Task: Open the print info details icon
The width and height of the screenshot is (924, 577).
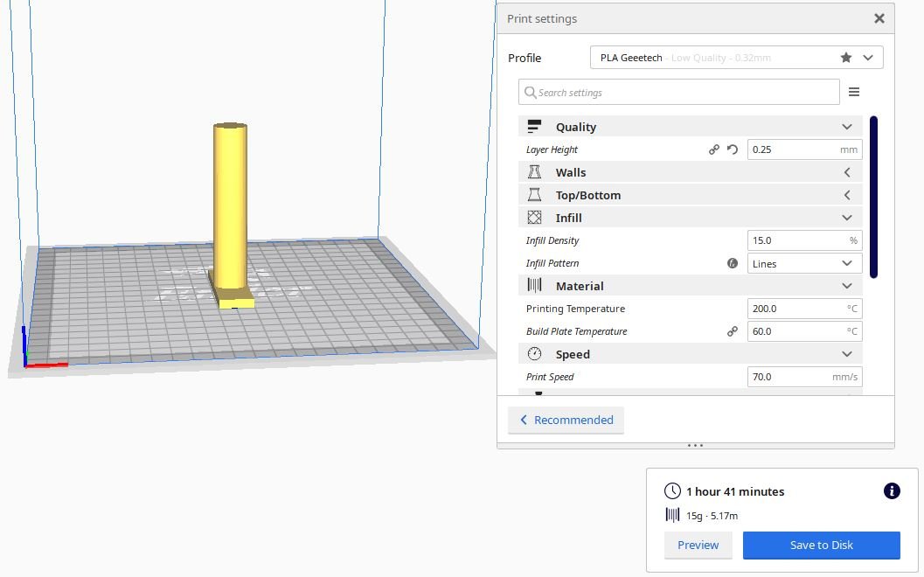Action: [892, 491]
